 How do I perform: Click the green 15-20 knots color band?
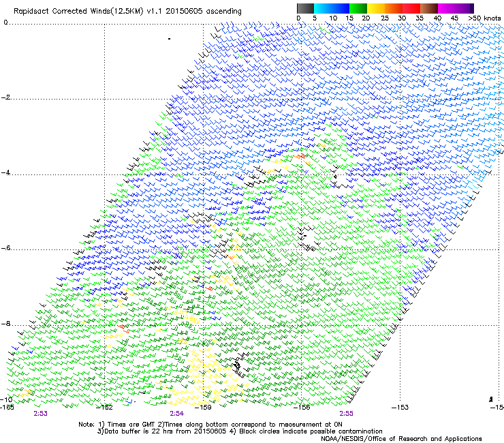[x=358, y=8]
